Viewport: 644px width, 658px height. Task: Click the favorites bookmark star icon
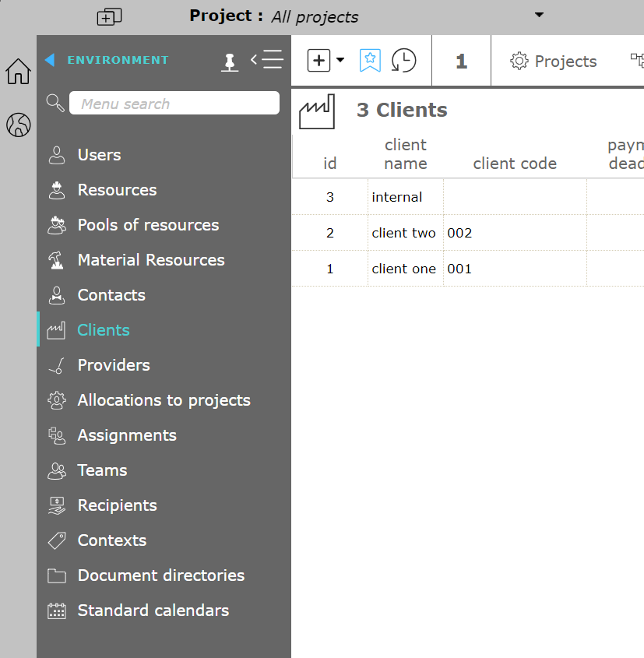click(x=370, y=61)
